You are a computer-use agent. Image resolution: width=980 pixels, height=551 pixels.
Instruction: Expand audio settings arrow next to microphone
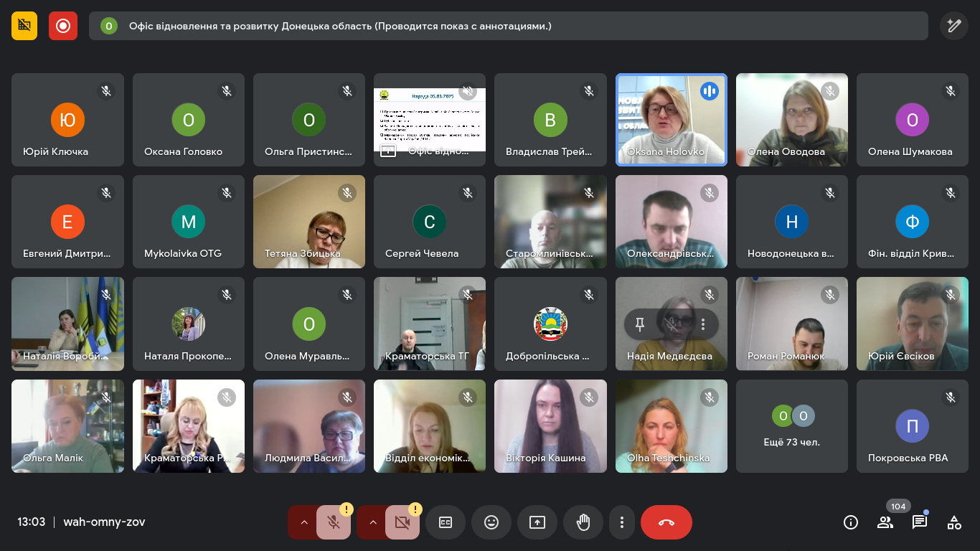pyautogui.click(x=304, y=522)
